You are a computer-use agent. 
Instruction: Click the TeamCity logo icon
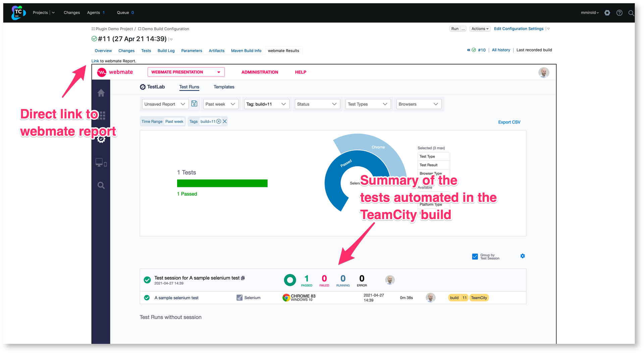point(18,13)
